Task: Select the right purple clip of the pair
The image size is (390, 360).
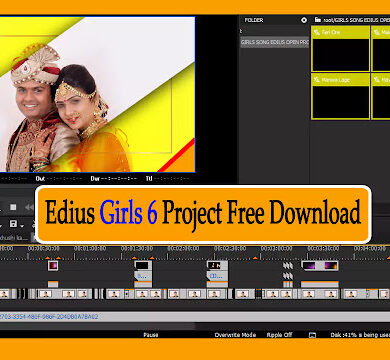Action: [x=331, y=266]
